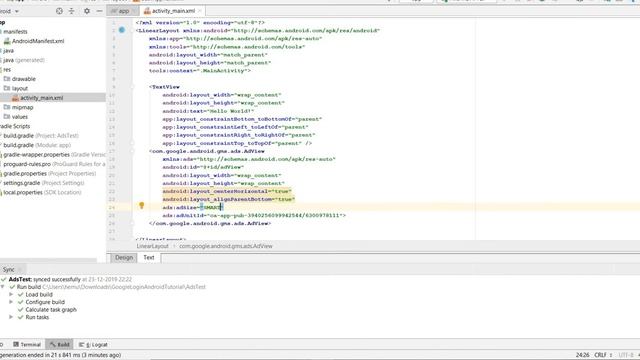This screenshot has width=640, height=360.
Task: Click the AdView breadcrumb item
Action: tap(226, 246)
